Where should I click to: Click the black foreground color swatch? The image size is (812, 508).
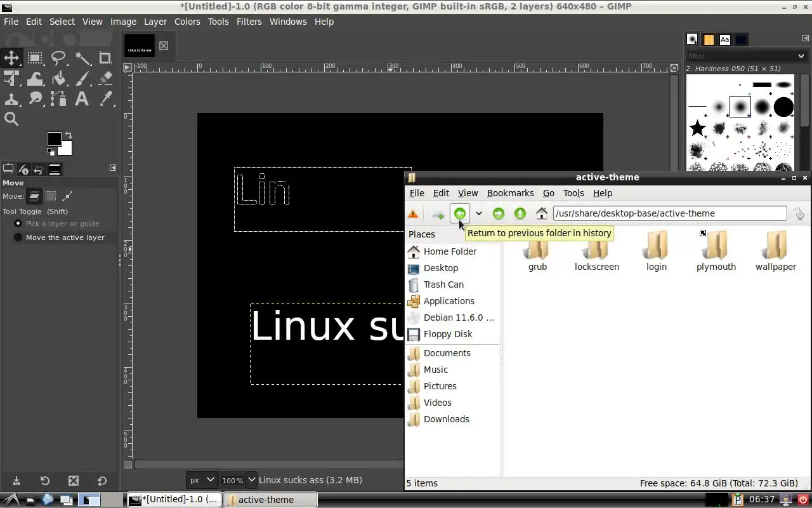[x=54, y=139]
